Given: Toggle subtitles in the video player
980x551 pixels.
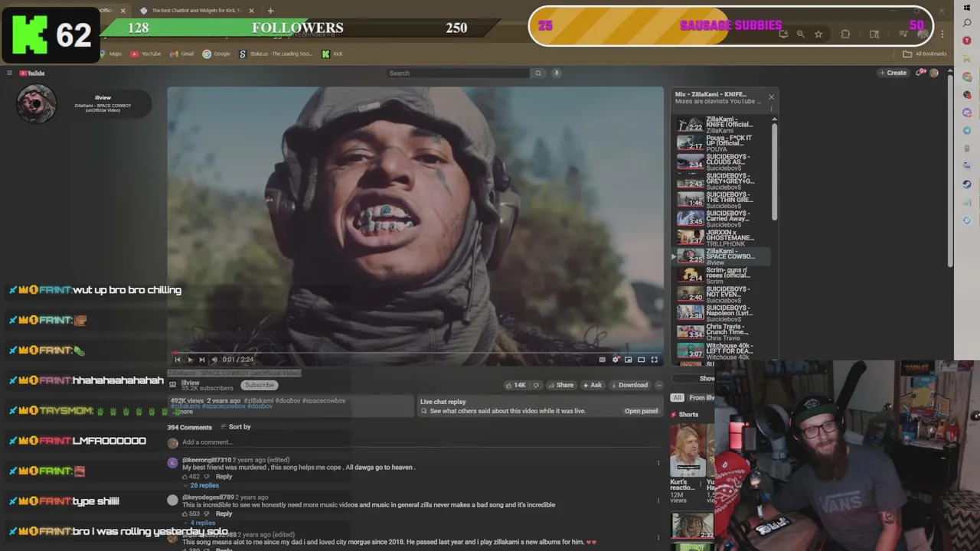Looking at the screenshot, I should (603, 360).
